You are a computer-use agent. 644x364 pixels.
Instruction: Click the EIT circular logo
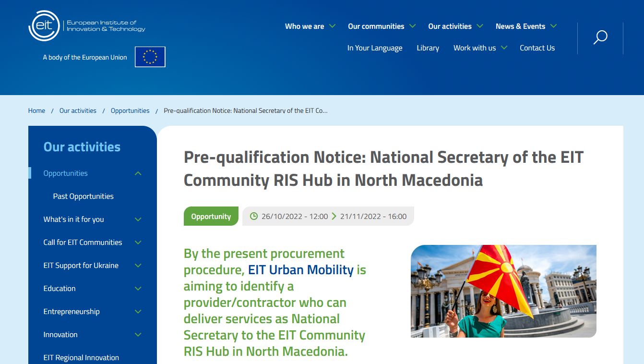point(44,26)
